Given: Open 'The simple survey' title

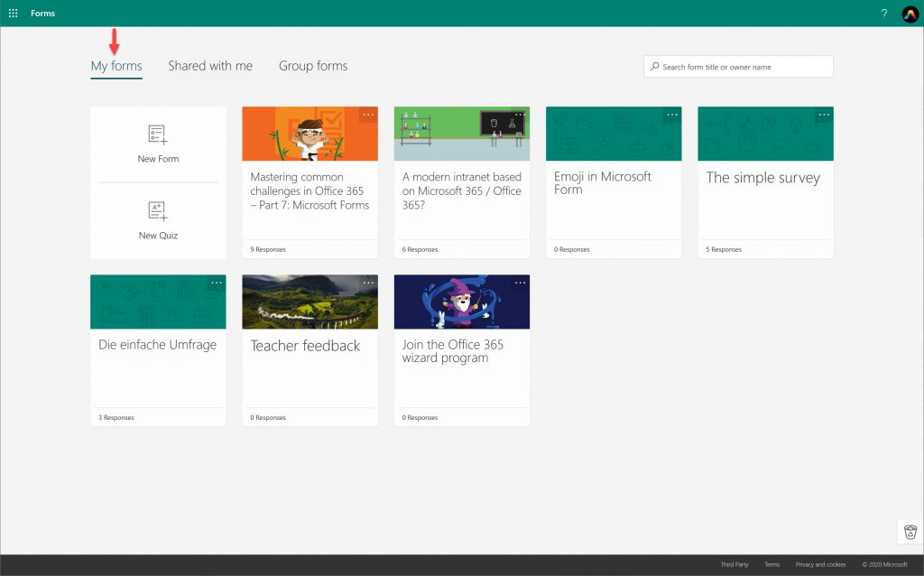Looking at the screenshot, I should coord(763,178).
